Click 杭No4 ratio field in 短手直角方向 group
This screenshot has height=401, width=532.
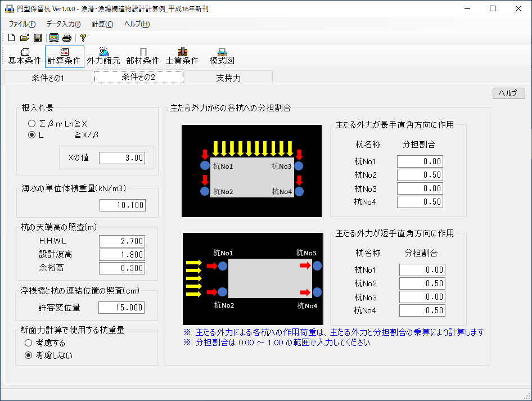click(x=422, y=310)
